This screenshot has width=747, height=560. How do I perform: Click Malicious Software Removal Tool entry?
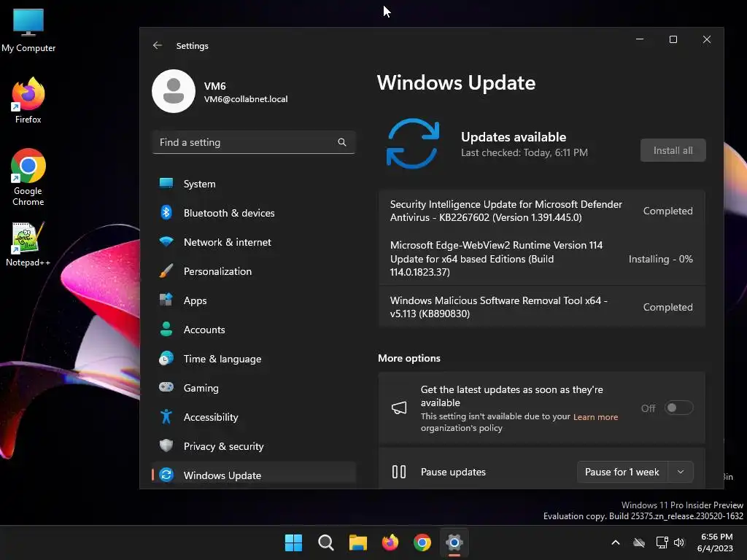pyautogui.click(x=542, y=307)
